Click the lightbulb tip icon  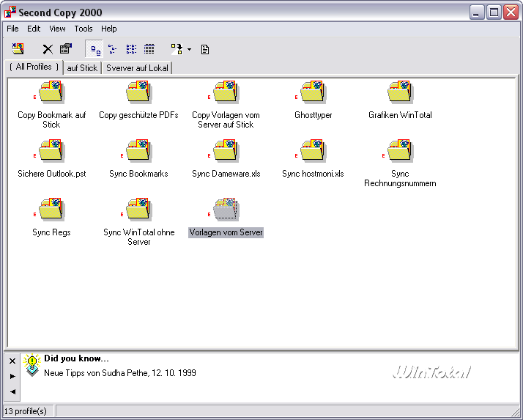(31, 364)
